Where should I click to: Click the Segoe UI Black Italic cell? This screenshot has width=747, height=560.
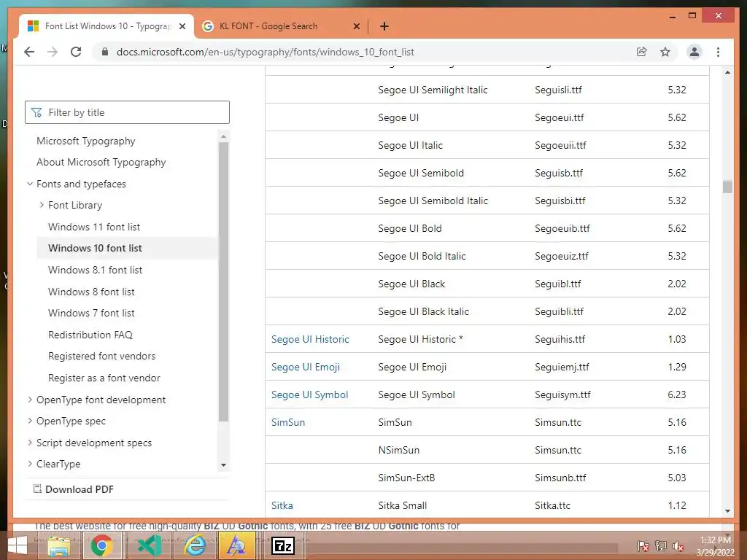click(x=424, y=311)
